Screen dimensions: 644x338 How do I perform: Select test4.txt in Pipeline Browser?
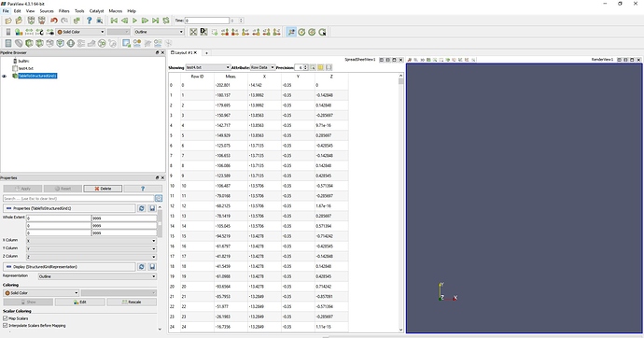25,68
